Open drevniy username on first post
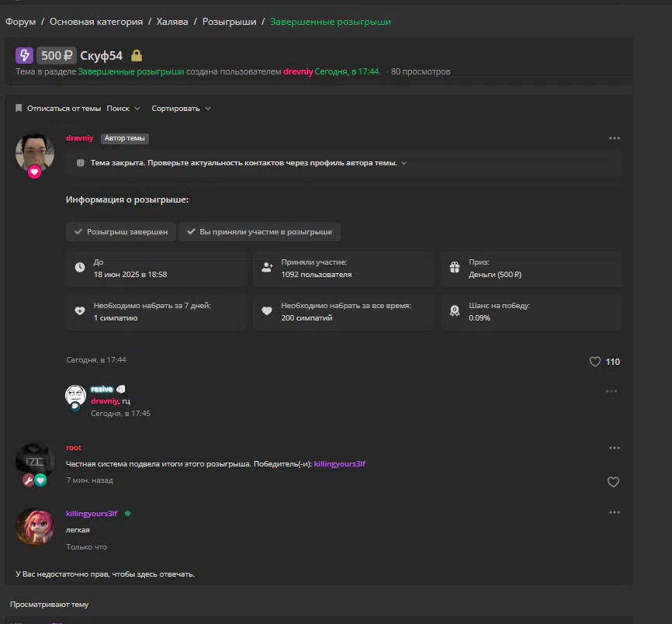The width and height of the screenshot is (672, 624). pyautogui.click(x=80, y=138)
